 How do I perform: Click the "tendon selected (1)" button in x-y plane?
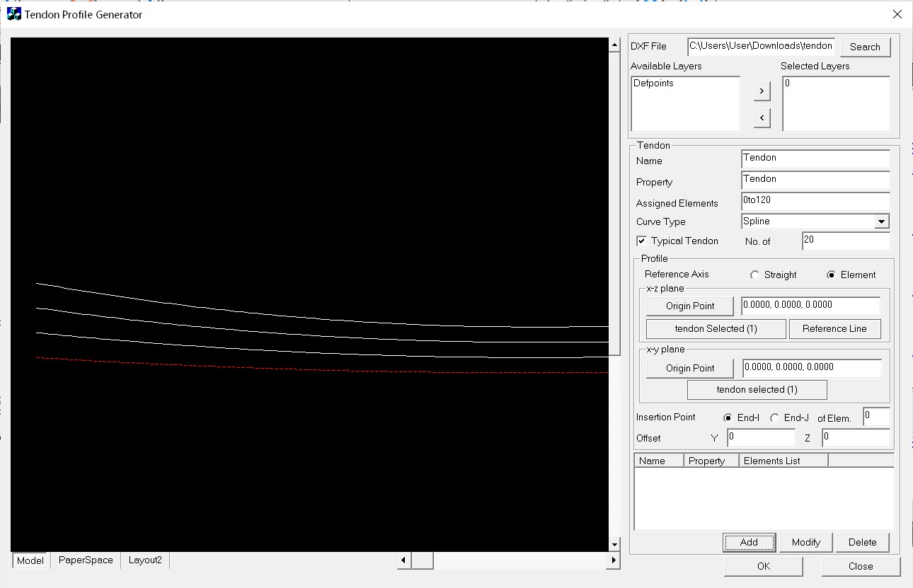point(757,389)
